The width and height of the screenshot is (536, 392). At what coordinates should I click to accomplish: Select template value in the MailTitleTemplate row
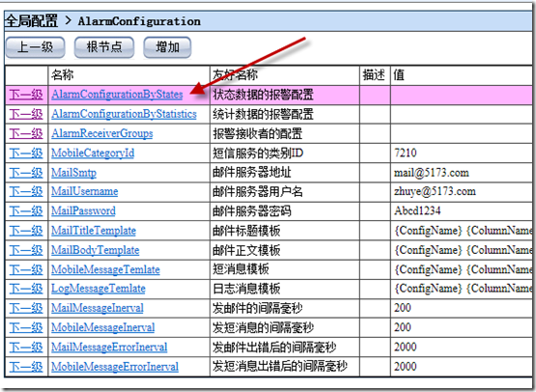[x=462, y=231]
